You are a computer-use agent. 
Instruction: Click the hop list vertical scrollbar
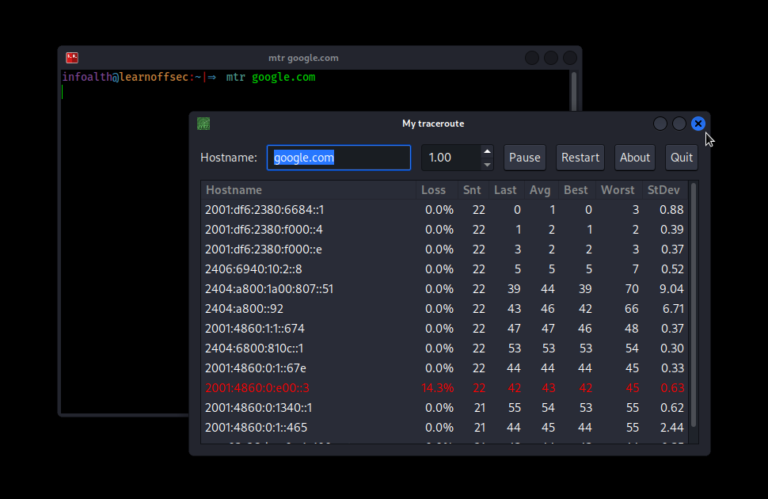694,300
